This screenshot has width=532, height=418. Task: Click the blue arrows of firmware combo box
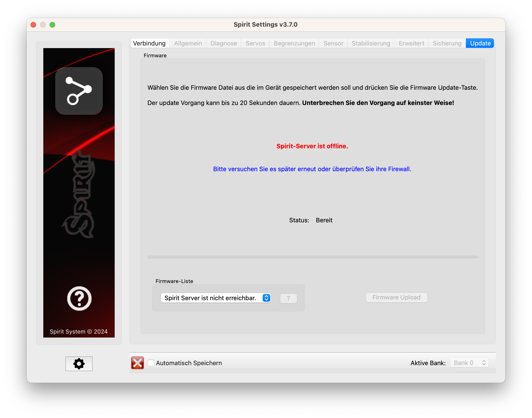point(266,298)
